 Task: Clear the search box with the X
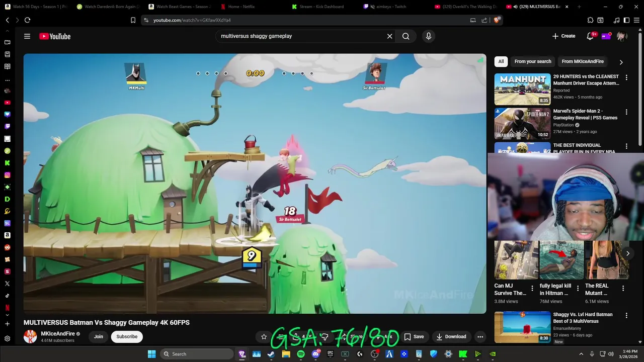coord(389,36)
